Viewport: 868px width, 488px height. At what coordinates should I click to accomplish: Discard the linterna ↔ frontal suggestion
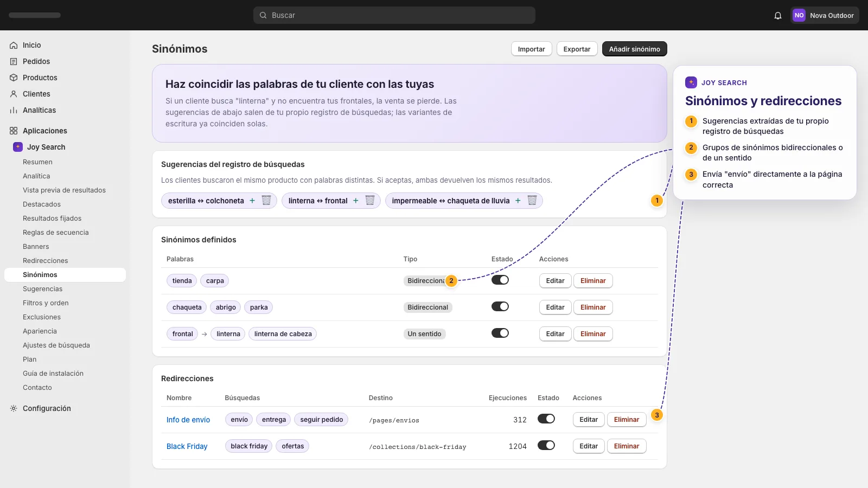coord(370,201)
